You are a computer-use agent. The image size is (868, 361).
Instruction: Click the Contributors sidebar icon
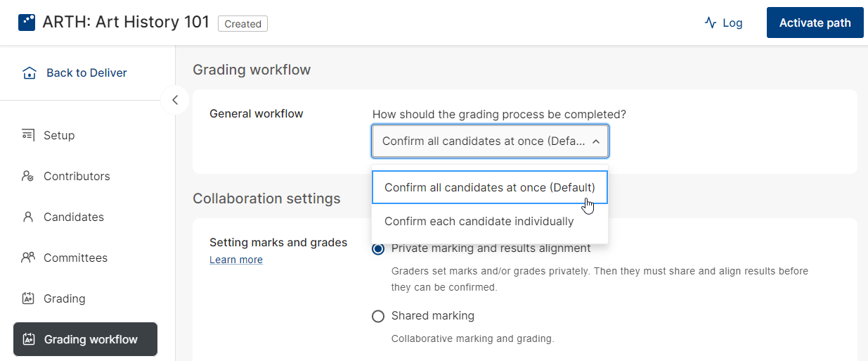28,176
